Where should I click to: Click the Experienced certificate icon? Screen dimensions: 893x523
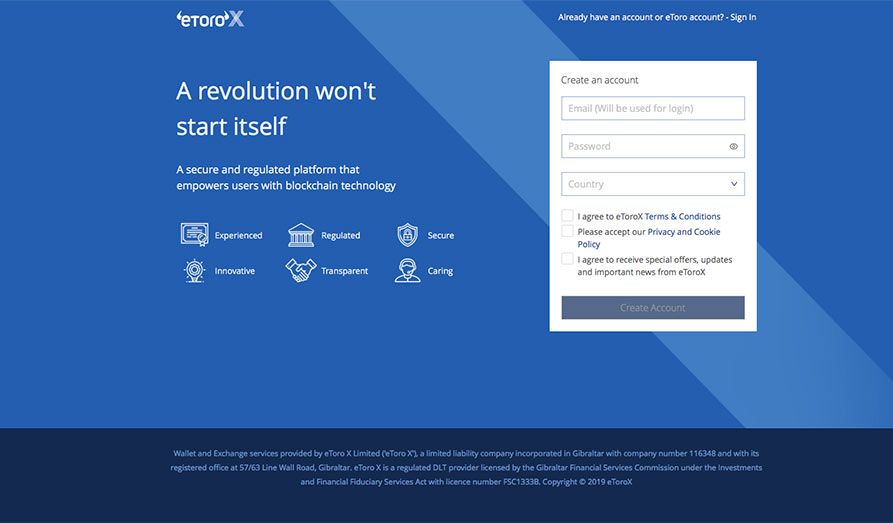(195, 235)
